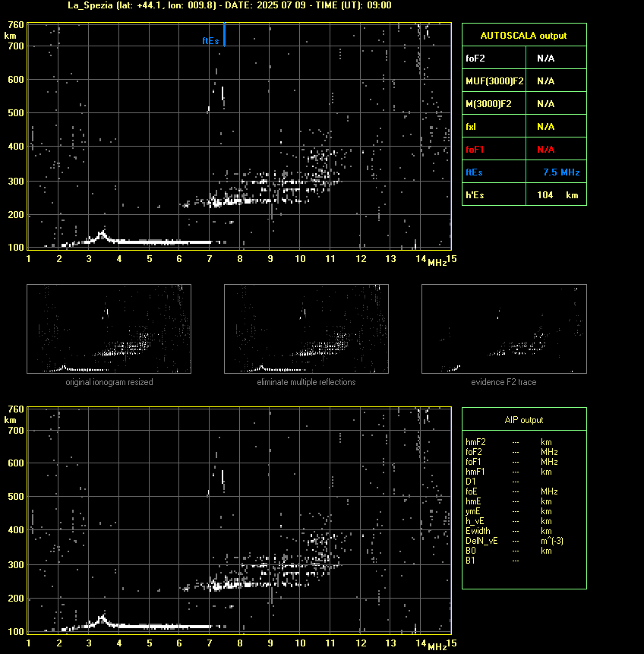Click foE entry in AIP output
This screenshot has width=644, height=654.
coord(472,491)
